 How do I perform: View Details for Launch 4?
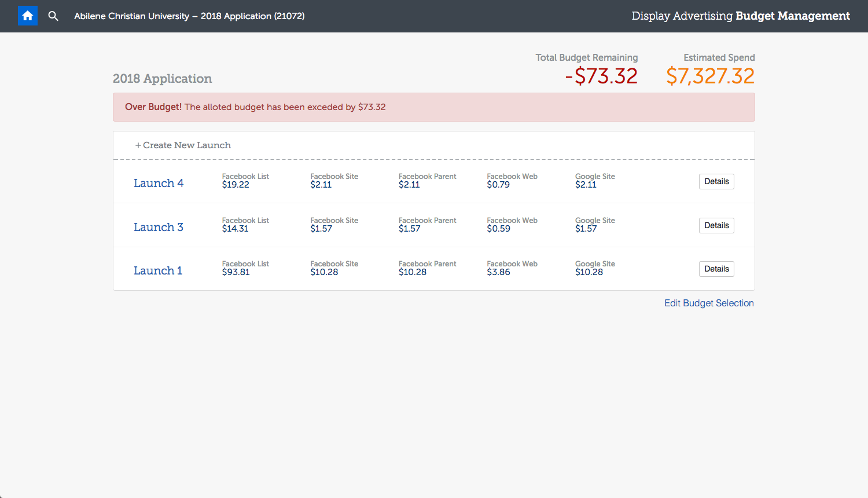coord(716,182)
